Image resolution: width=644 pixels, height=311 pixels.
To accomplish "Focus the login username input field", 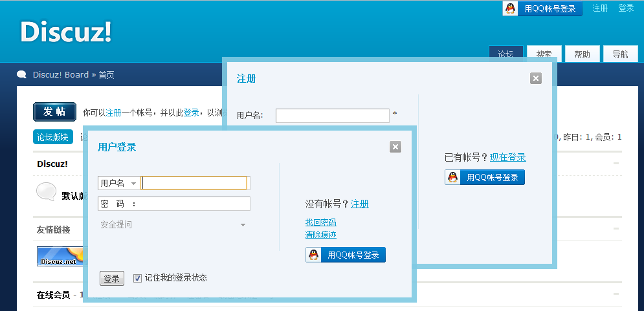I will pyautogui.click(x=195, y=183).
